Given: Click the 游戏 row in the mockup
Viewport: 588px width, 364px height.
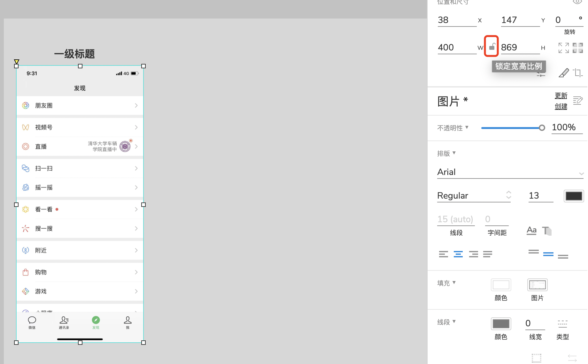Looking at the screenshot, I should point(80,291).
